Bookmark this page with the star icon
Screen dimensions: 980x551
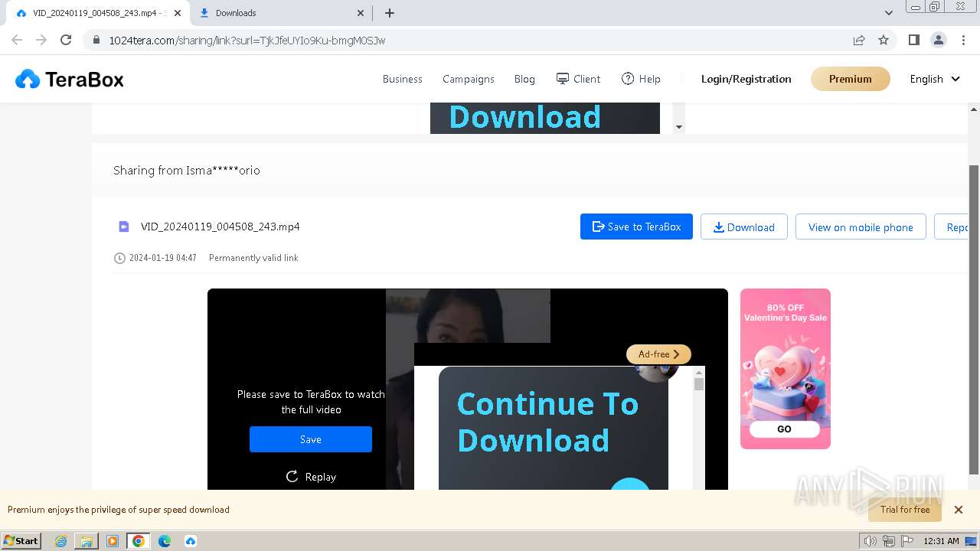(x=884, y=40)
